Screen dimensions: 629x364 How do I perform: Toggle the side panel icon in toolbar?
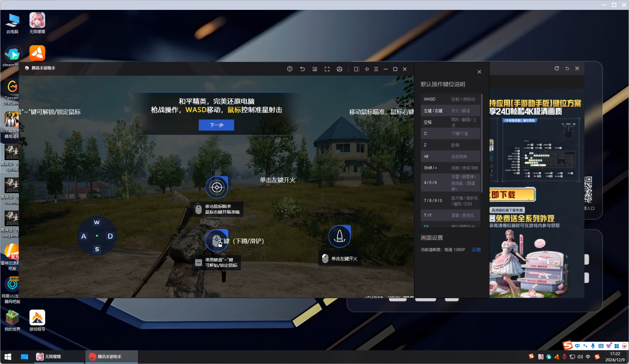(357, 69)
